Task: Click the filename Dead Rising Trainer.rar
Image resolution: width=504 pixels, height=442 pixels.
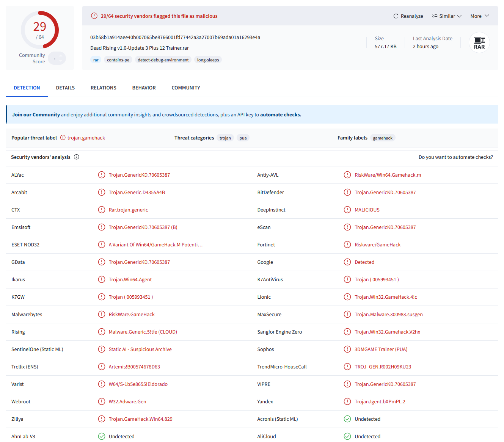Action: coord(140,48)
